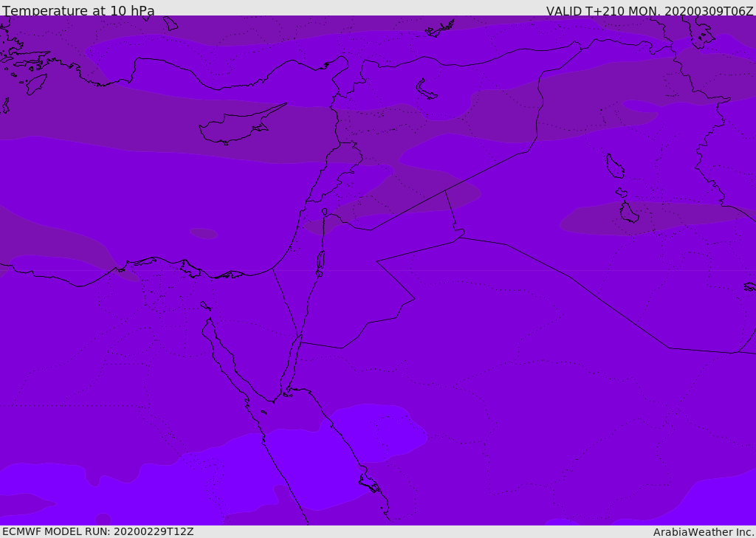Click the lake in northern Syria
Screen dimensions: 756x538
pyautogui.click(x=426, y=89)
